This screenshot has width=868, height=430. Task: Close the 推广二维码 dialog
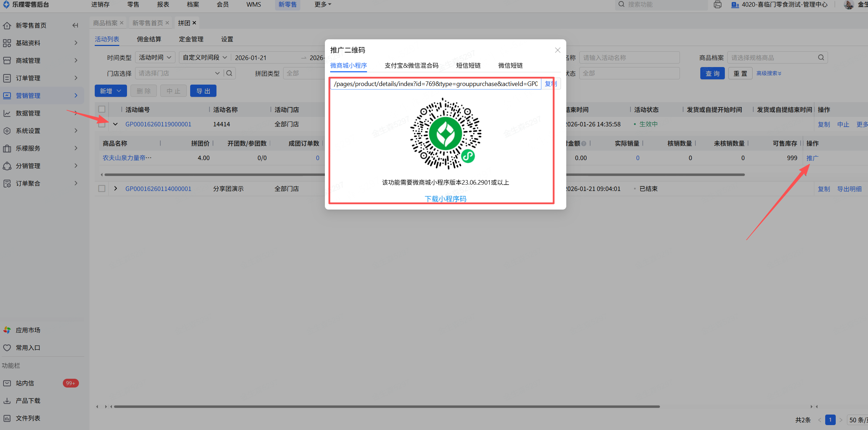point(557,50)
